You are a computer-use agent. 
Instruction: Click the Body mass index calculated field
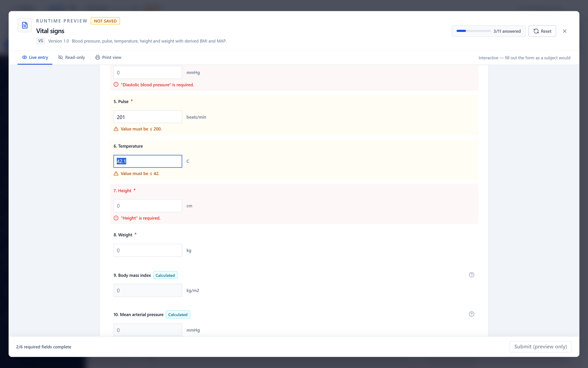[x=148, y=290]
